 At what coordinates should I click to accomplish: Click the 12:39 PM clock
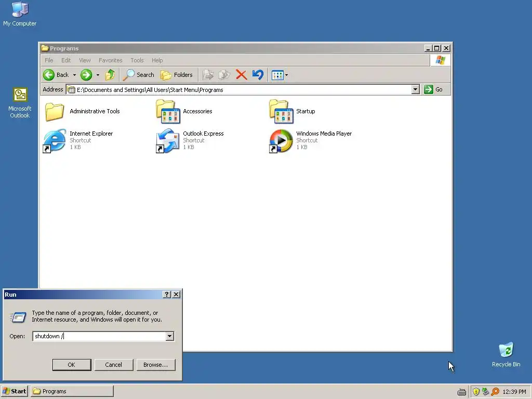pos(514,392)
